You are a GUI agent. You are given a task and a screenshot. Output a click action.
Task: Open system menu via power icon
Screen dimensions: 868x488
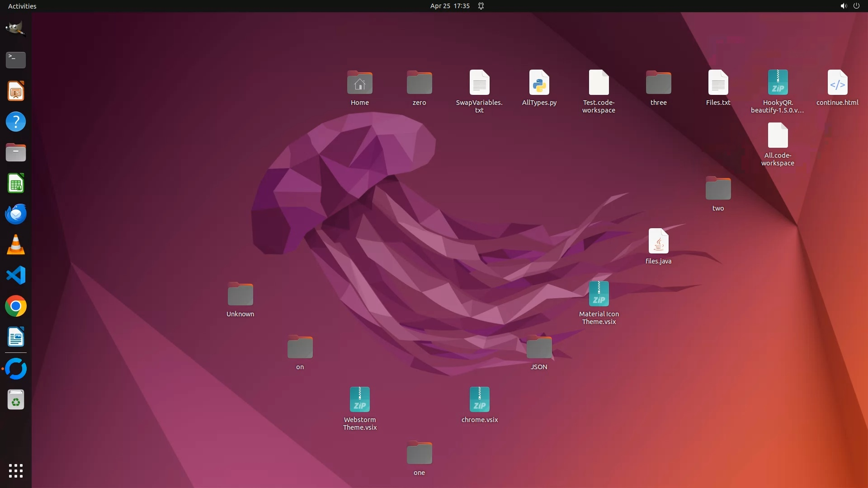[856, 6]
